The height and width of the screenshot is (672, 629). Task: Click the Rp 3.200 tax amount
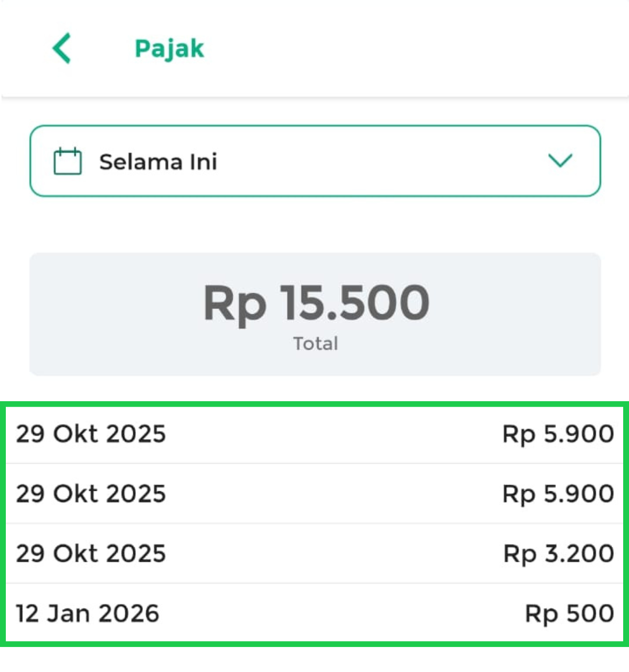pyautogui.click(x=559, y=553)
